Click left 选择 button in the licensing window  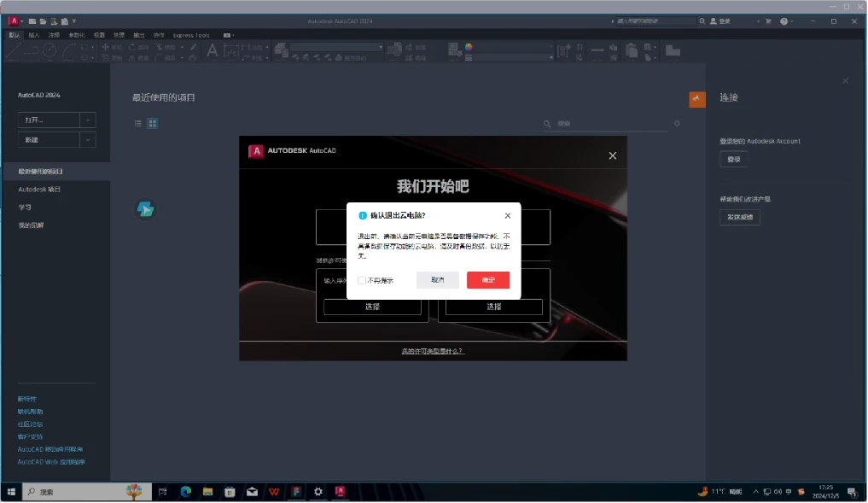[x=372, y=307]
